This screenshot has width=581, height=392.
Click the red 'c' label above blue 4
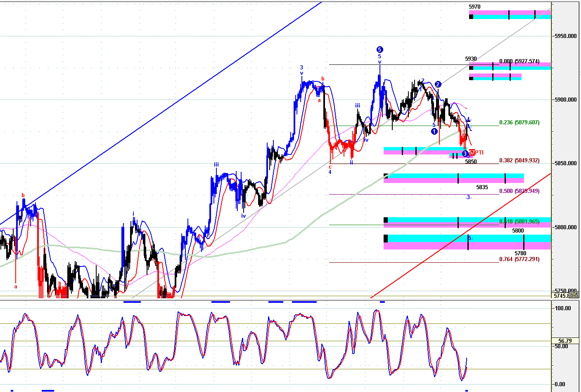pyautogui.click(x=330, y=167)
